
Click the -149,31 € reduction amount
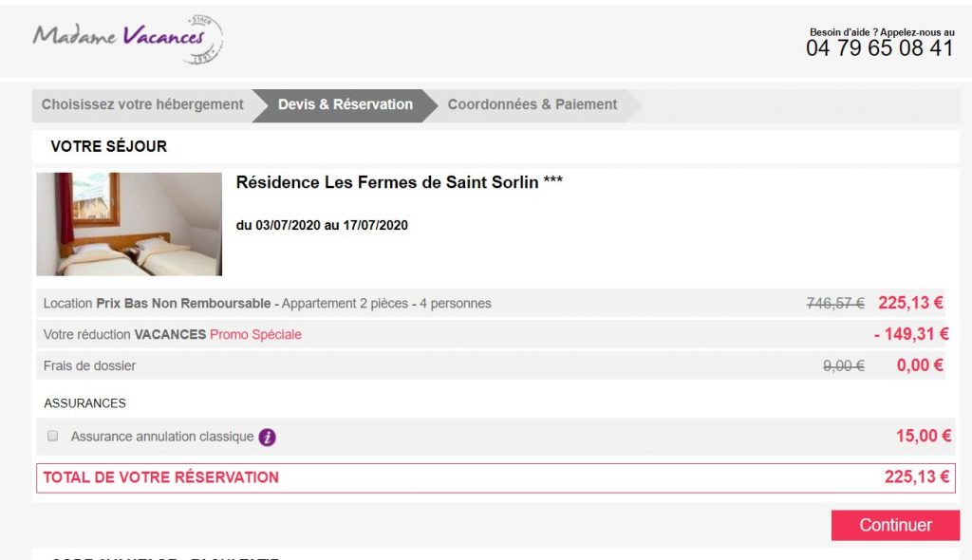910,334
